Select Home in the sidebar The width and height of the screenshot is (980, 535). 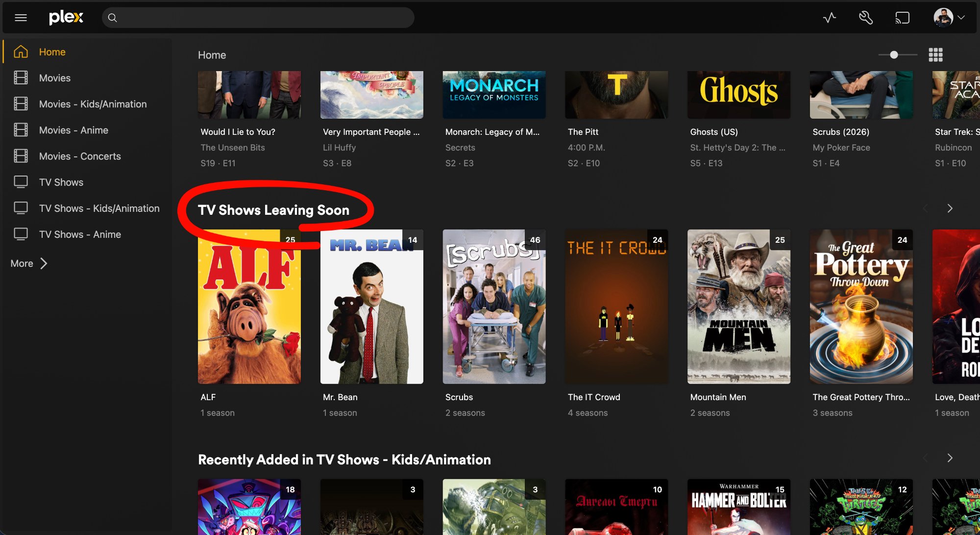pos(52,51)
